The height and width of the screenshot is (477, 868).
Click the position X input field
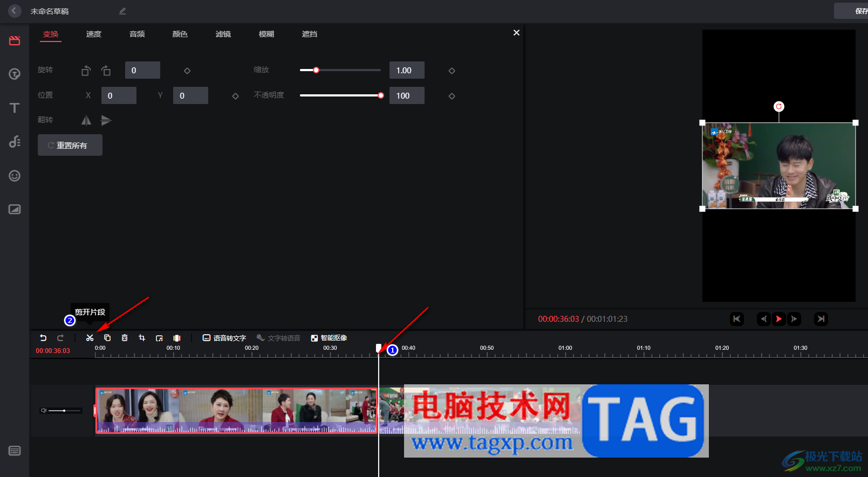pyautogui.click(x=119, y=95)
